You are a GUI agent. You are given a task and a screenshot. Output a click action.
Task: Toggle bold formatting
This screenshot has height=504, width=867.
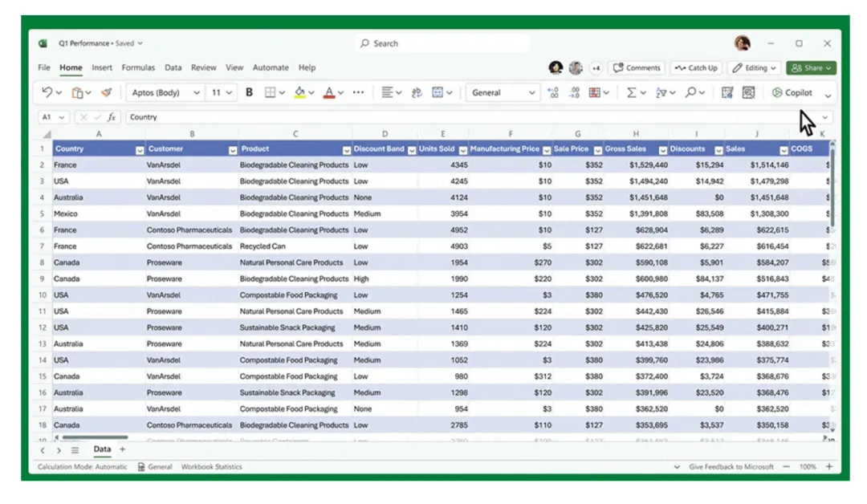(x=249, y=91)
